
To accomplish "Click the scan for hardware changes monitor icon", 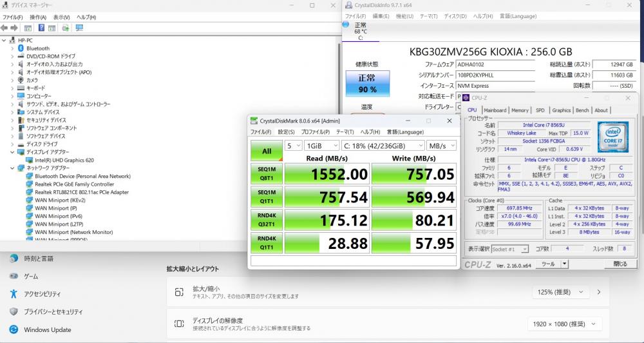I will tap(79, 28).
